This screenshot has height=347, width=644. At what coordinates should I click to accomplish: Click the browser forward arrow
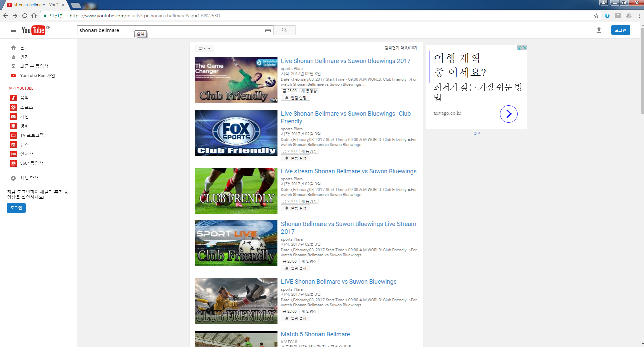15,16
